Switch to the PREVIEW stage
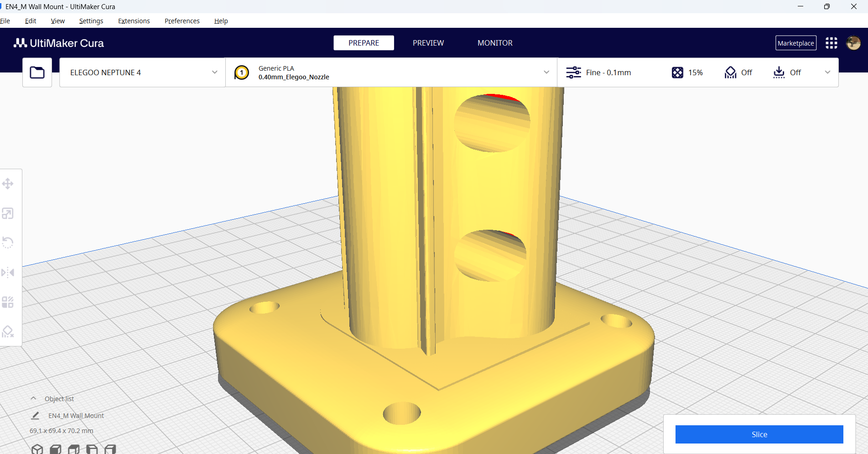Screen dimensions: 868x454 (x=428, y=43)
